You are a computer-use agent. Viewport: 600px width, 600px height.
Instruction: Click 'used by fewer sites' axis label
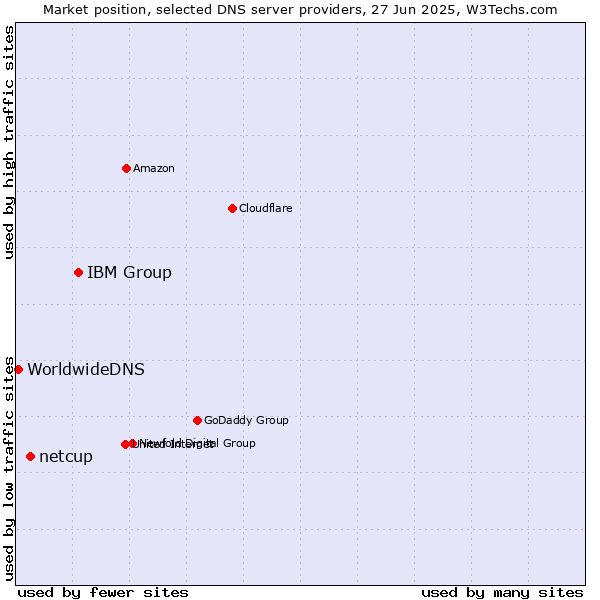103,593
